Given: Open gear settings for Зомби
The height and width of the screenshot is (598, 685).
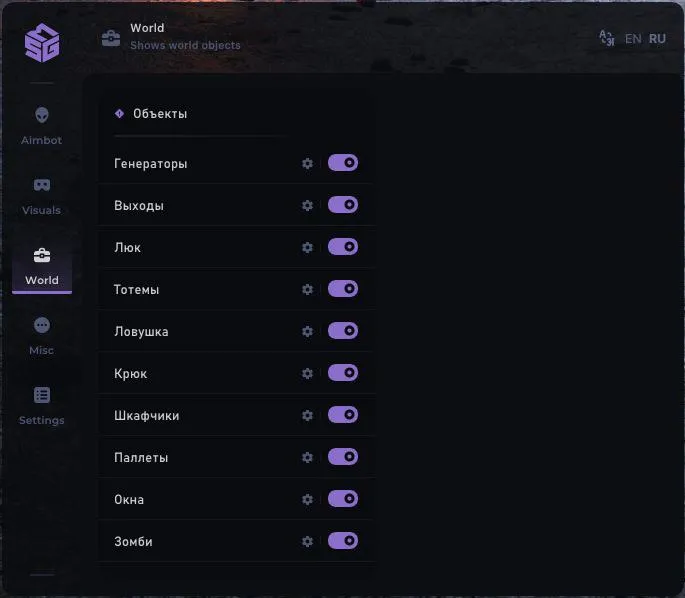Looking at the screenshot, I should point(308,541).
